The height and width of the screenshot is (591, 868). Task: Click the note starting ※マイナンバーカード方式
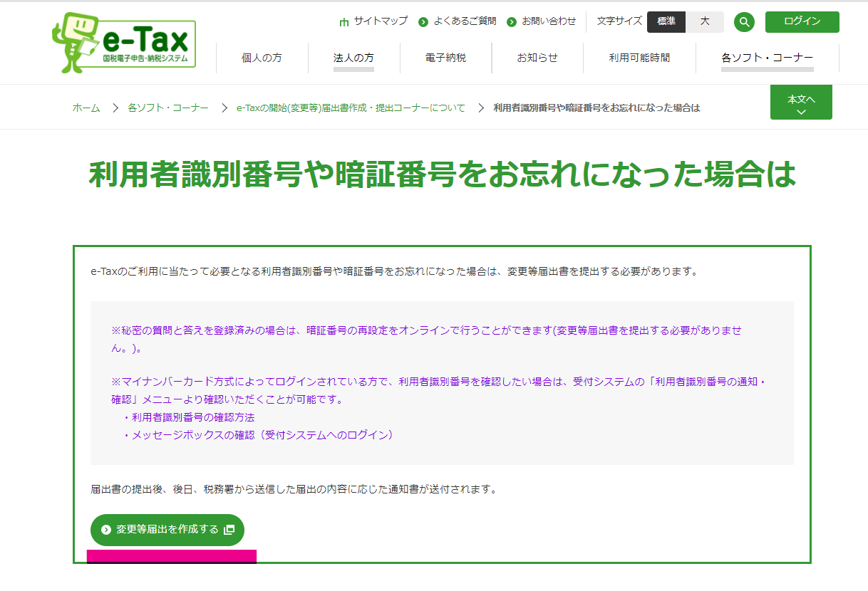tap(438, 390)
